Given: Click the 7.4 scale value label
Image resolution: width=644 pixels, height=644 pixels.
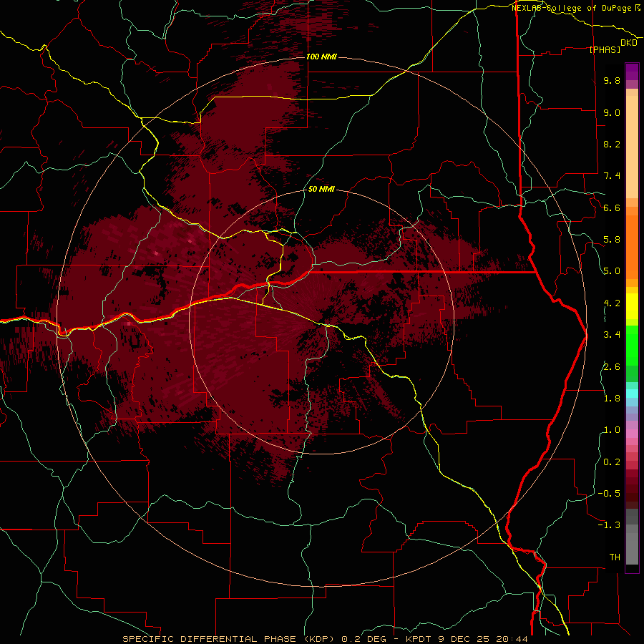Looking at the screenshot, I should point(612,176).
